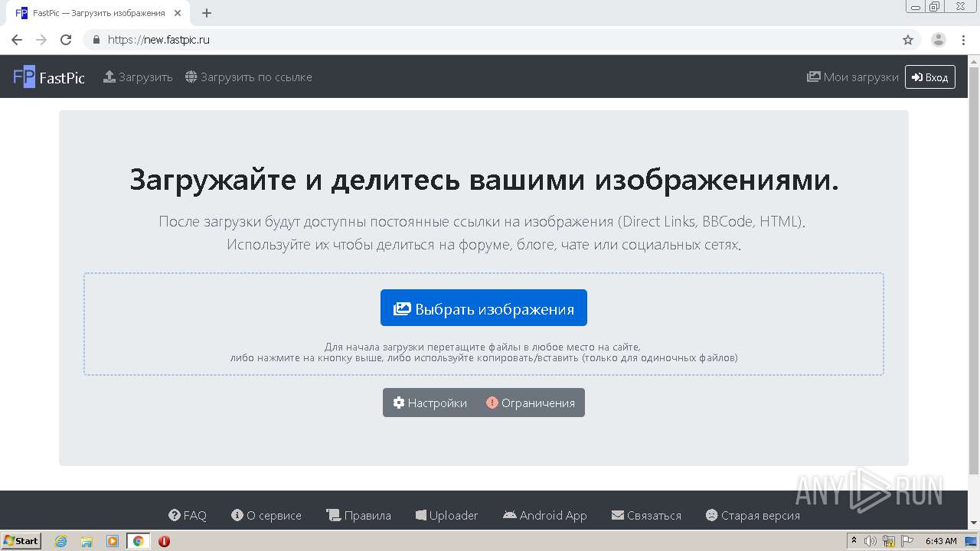Click scrollbar down arrow

[974, 523]
